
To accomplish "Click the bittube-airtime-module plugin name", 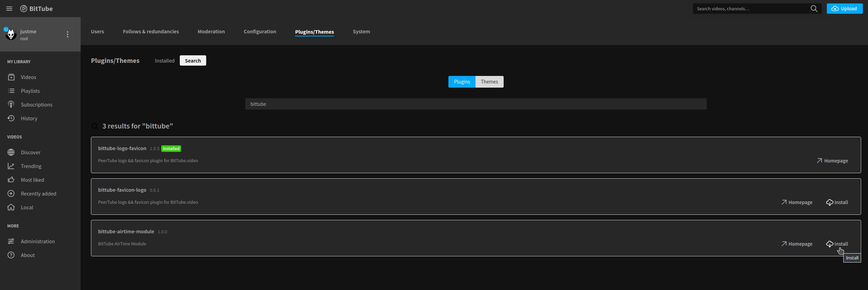I will pos(126,232).
